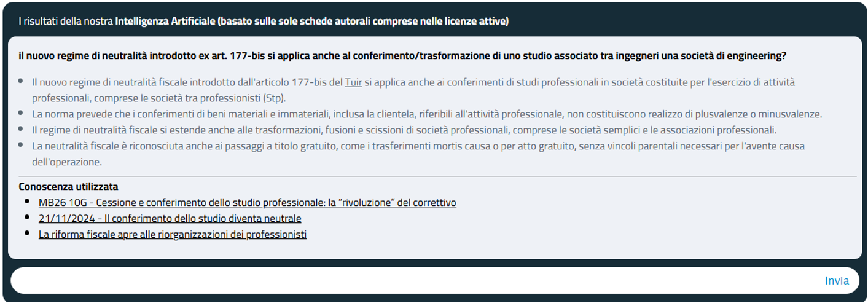Viewport: 868px width, 303px height.
Task: Open La riforma fiscale apre alle riorganizzazioni link
Action: (172, 234)
